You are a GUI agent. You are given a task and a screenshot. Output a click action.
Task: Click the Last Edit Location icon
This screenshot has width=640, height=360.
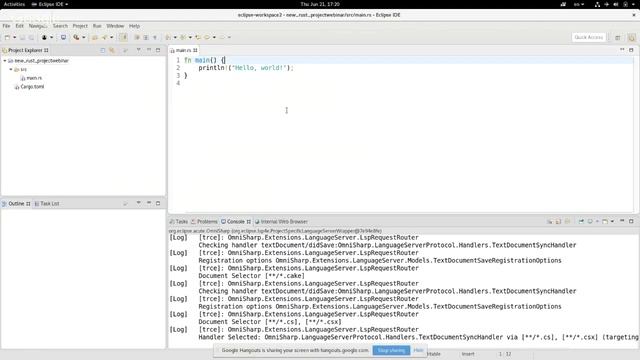point(198,37)
